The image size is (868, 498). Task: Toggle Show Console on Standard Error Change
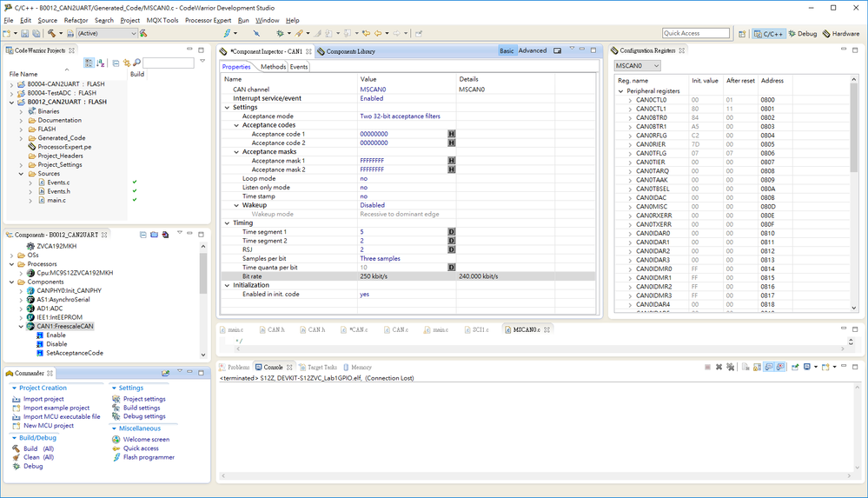tap(780, 368)
